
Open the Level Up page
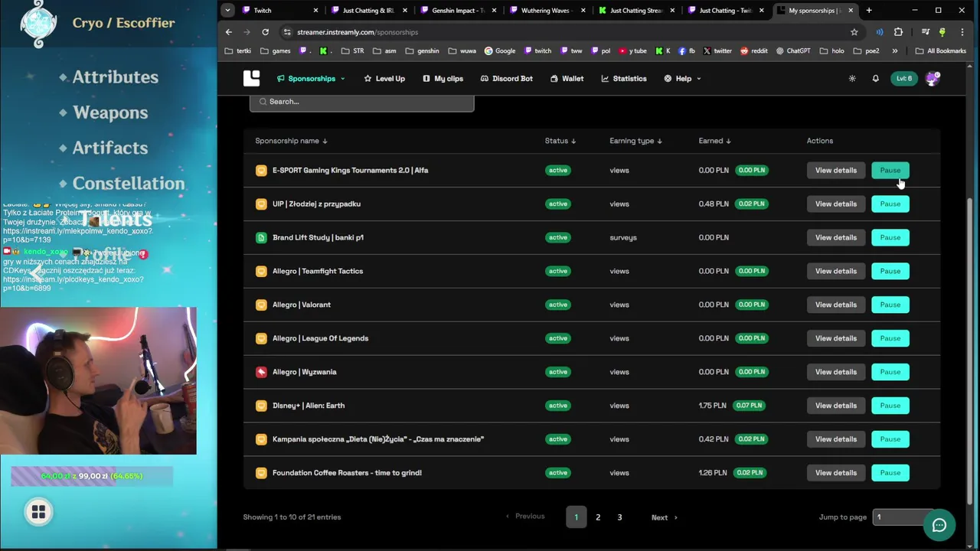(x=384, y=78)
